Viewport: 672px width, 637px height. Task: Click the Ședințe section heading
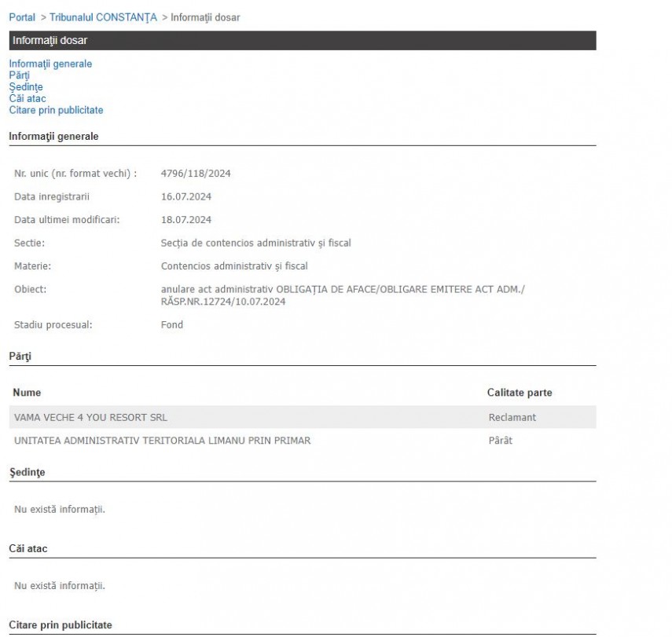click(x=27, y=472)
